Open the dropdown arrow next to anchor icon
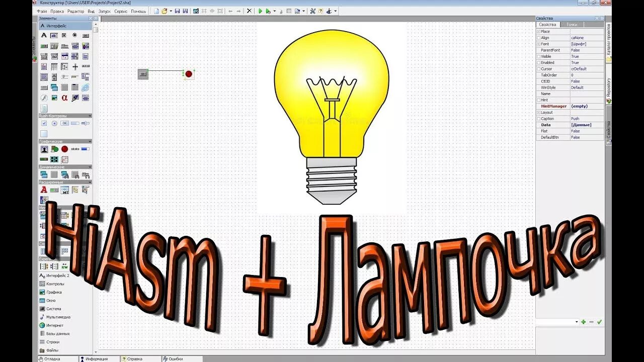The height and width of the screenshot is (362, 644). tap(335, 11)
